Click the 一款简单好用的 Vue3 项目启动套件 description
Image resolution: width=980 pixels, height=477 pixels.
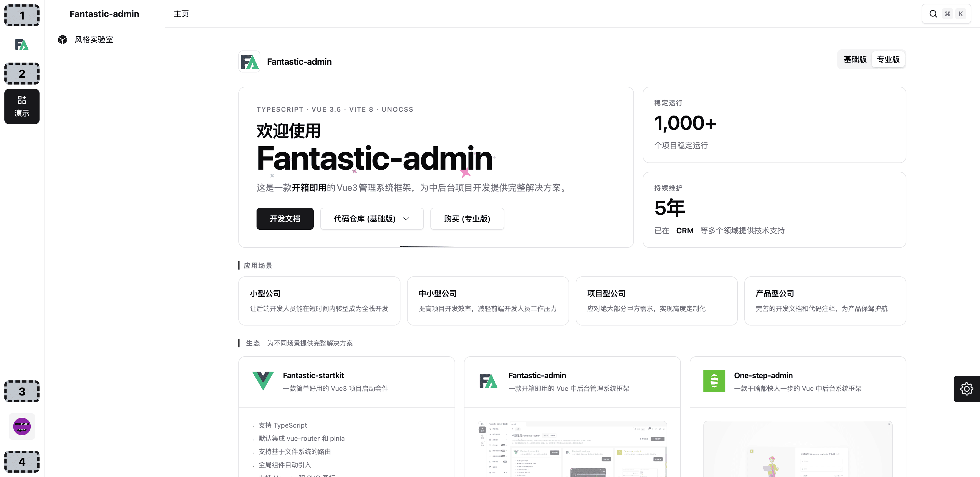(x=336, y=388)
